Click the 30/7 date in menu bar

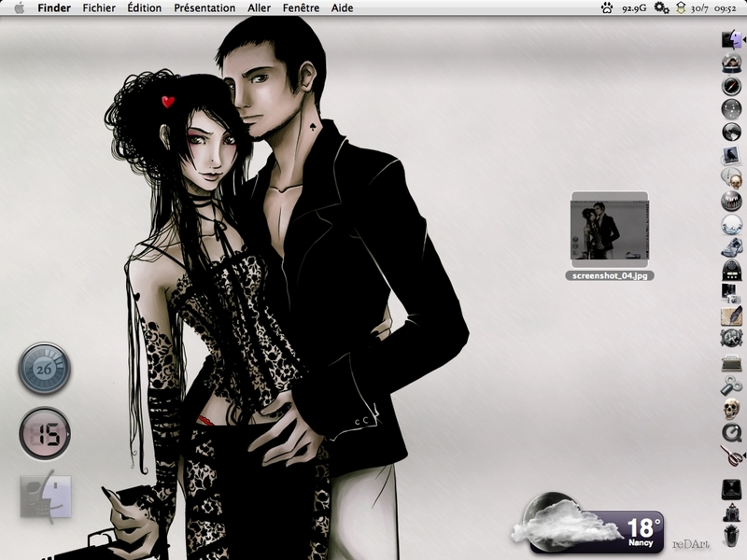pos(699,8)
